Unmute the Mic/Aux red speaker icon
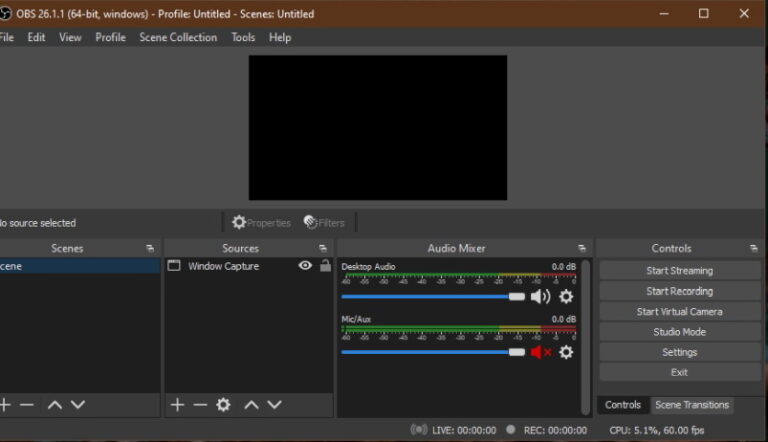The image size is (768, 442). coord(541,352)
